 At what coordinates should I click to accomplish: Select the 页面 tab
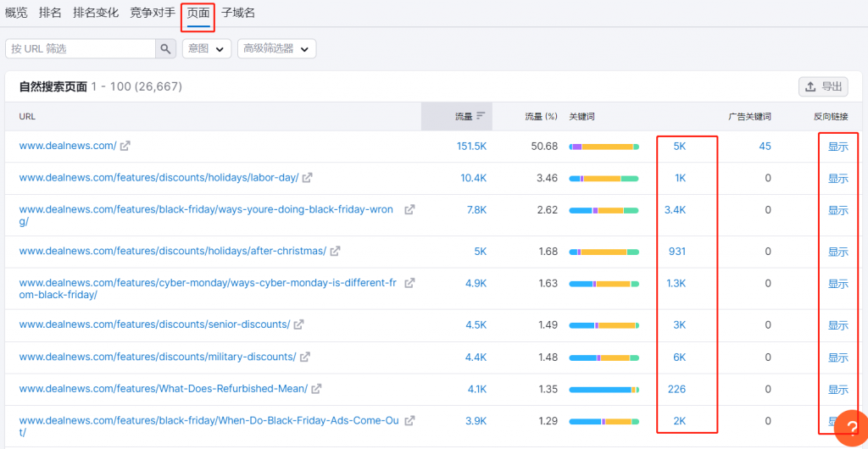198,13
